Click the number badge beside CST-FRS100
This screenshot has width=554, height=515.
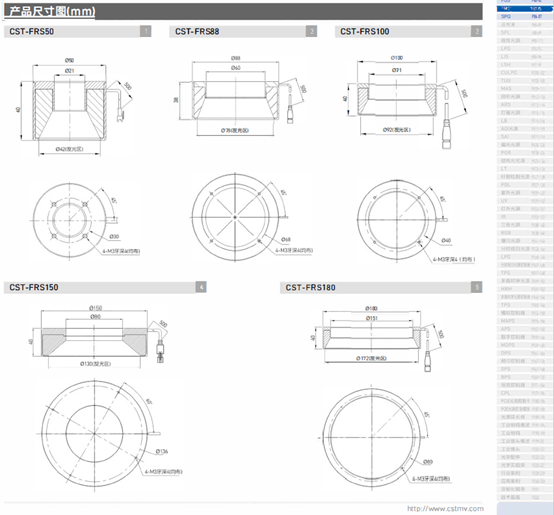click(477, 31)
